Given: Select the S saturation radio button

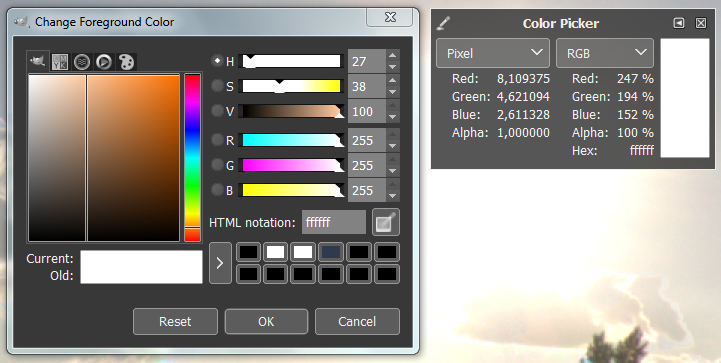Looking at the screenshot, I should 217,86.
